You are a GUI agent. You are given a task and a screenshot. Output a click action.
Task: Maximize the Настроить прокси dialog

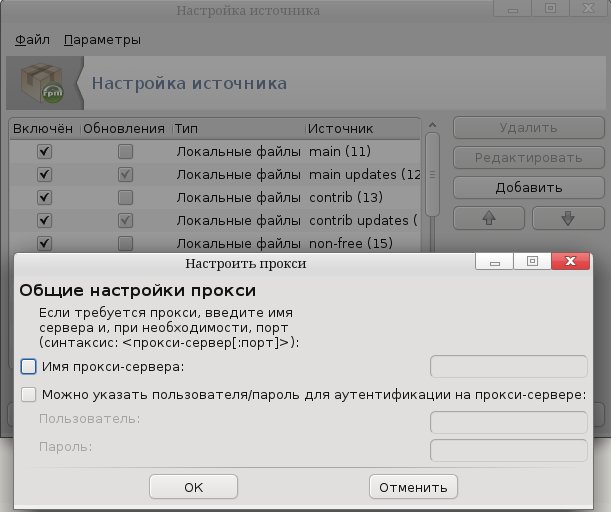[532, 261]
